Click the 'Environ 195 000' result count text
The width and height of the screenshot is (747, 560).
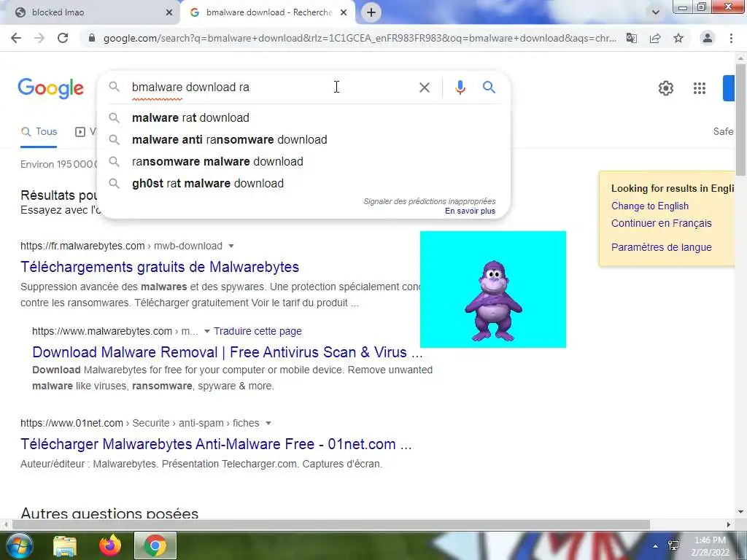[58, 164]
